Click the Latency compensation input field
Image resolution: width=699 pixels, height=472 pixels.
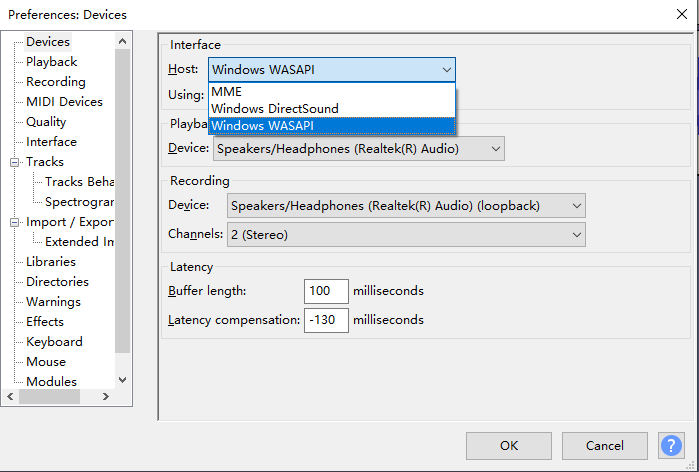(x=326, y=320)
